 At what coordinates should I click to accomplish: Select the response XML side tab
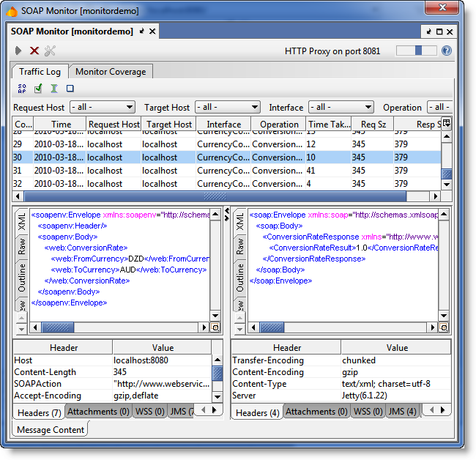[x=240, y=222]
